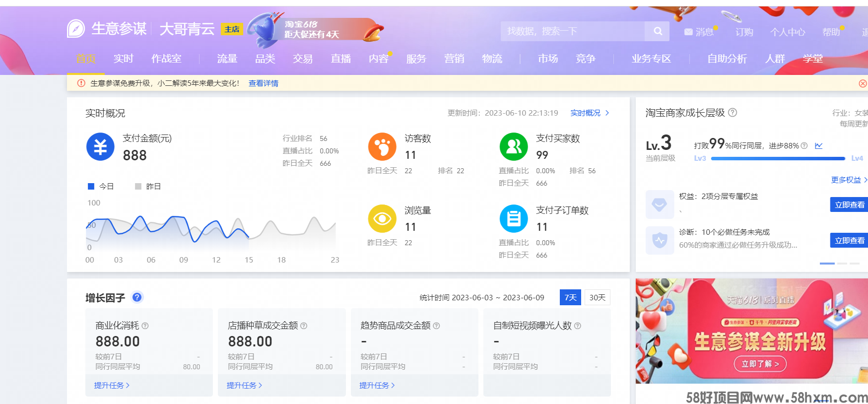The height and width of the screenshot is (404, 868).
Task: Click the active carousel indicator under 诊断
Action: point(827,264)
